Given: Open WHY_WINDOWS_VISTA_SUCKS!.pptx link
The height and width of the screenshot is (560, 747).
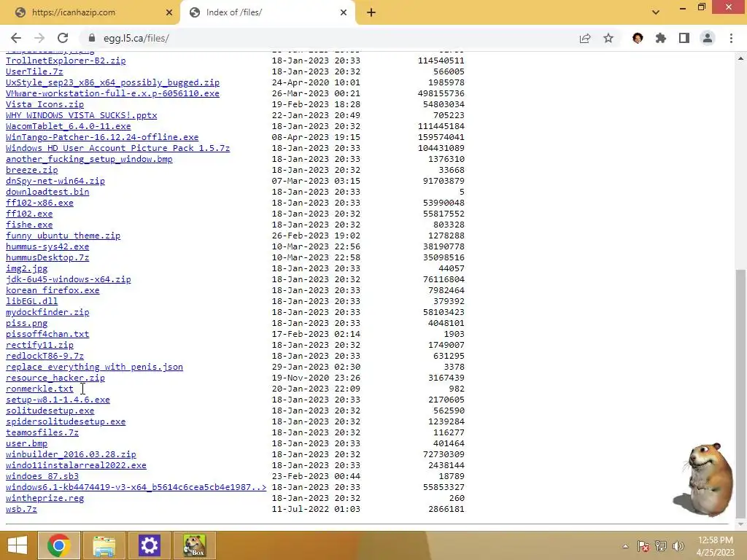Looking at the screenshot, I should (82, 115).
